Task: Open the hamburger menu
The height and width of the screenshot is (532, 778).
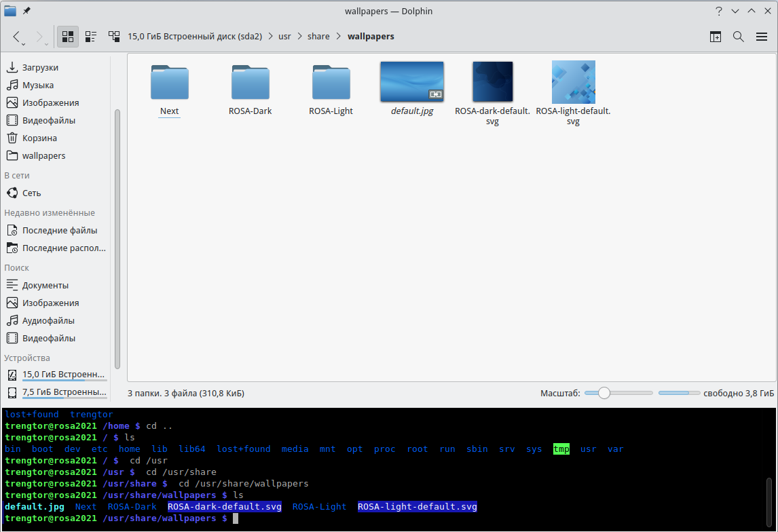Action: [x=762, y=36]
